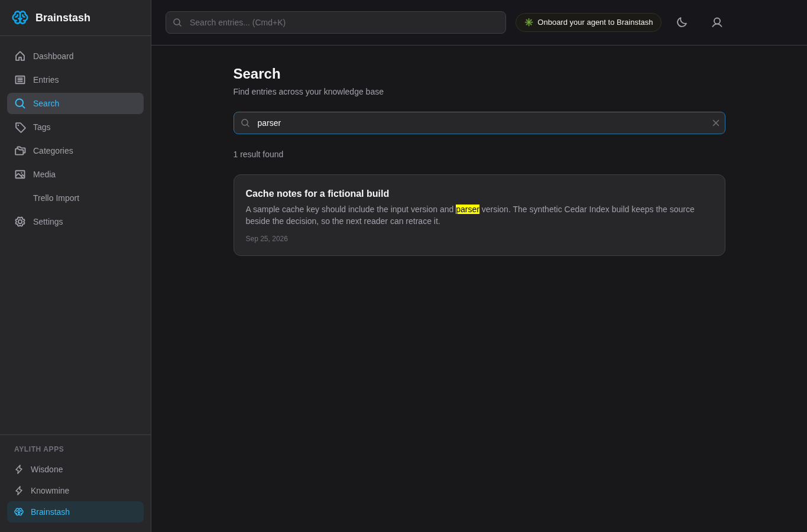
Task: Focus the top Search entries field
Action: (336, 22)
